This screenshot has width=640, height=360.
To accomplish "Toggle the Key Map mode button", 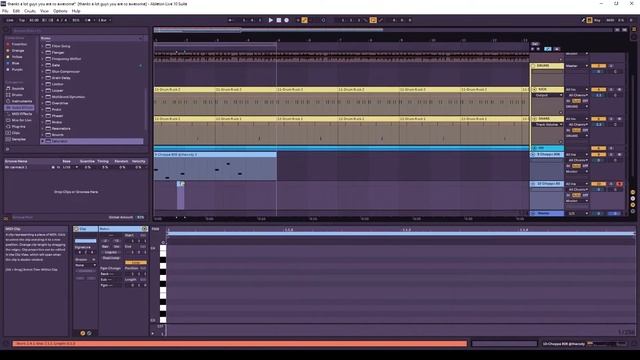I will coord(598,20).
